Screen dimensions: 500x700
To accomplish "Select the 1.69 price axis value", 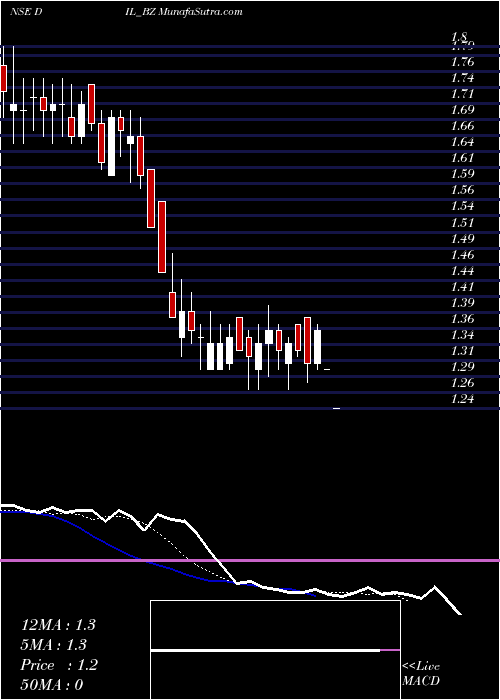I will [x=463, y=110].
